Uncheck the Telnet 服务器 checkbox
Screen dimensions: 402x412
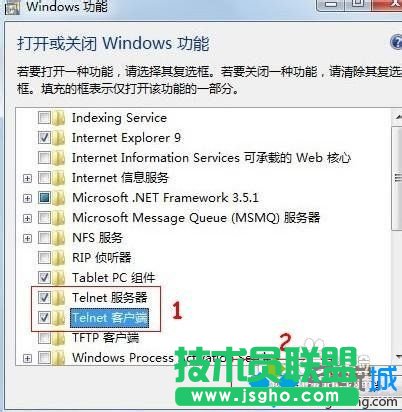44,297
